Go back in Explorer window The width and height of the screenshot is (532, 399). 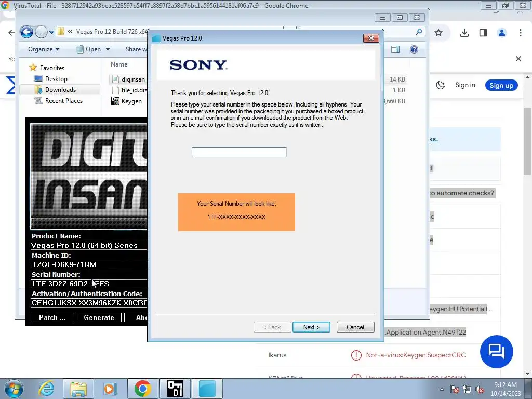point(26,32)
